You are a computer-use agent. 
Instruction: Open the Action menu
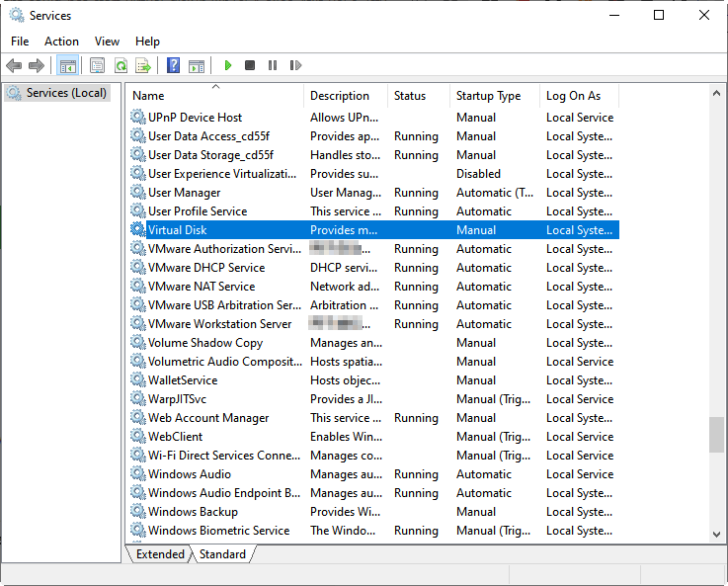coord(61,42)
